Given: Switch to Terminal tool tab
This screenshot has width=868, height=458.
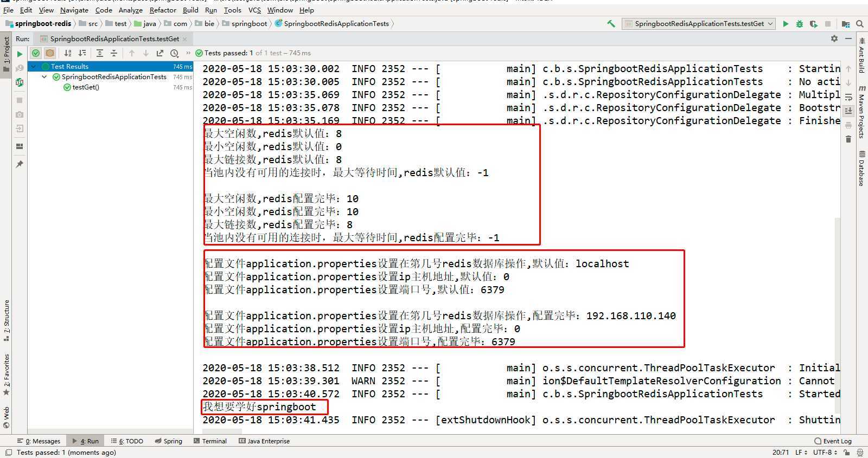Looking at the screenshot, I should tap(210, 441).
